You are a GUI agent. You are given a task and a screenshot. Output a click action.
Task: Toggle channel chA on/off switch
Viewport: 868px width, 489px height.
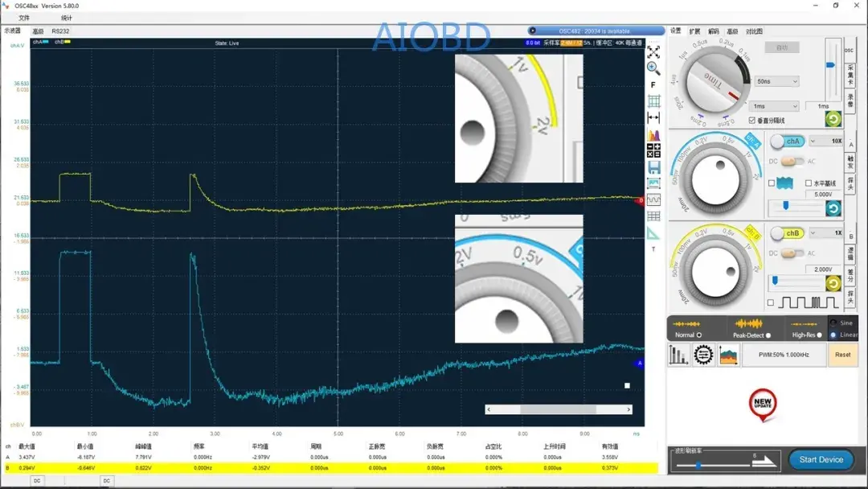point(786,142)
